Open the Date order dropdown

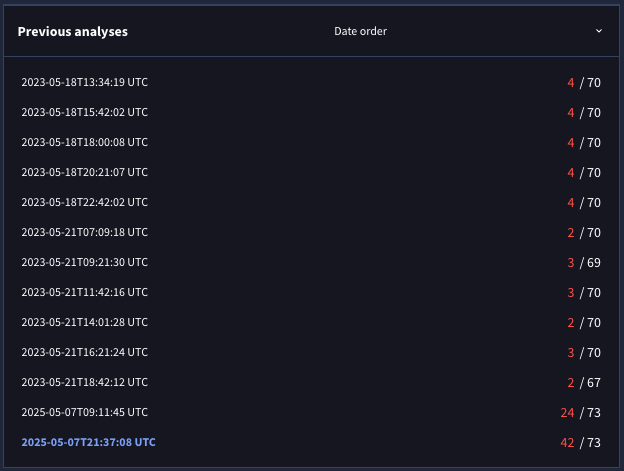click(x=468, y=31)
